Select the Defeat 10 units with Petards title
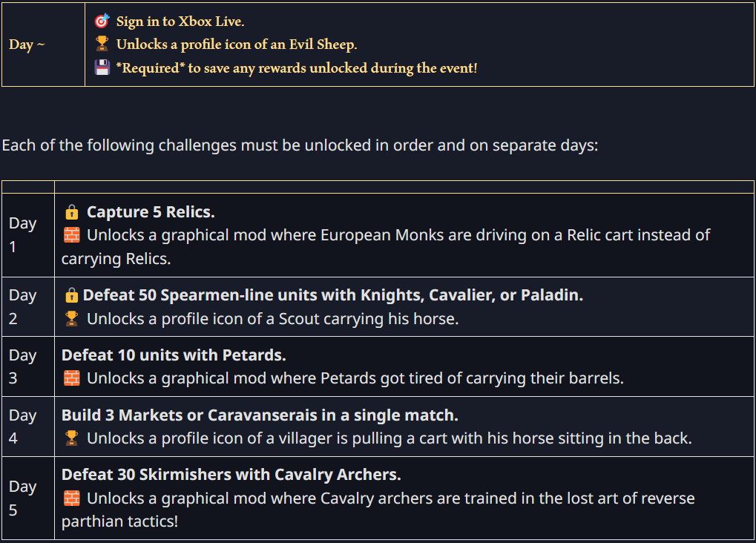The height and width of the screenshot is (543, 756). pos(174,355)
